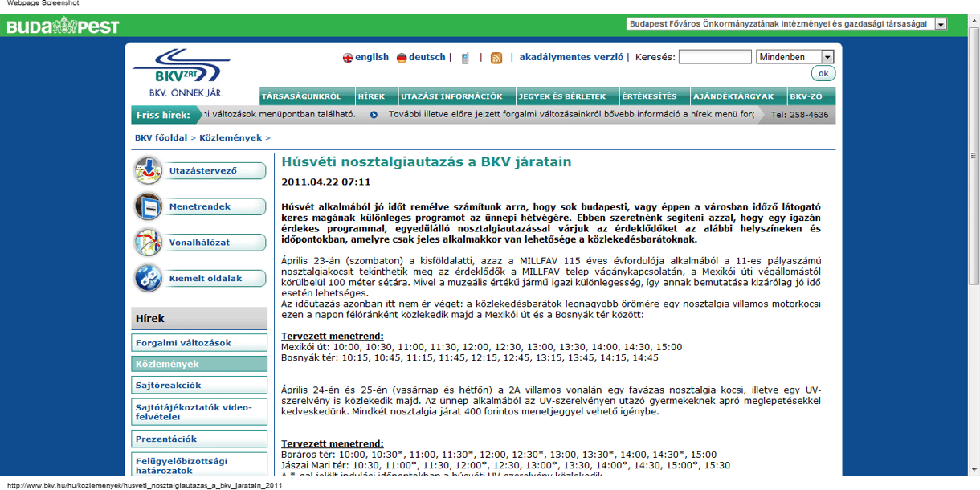The height and width of the screenshot is (490, 980).
Task: Open the mobile version icon
Action: (465, 58)
